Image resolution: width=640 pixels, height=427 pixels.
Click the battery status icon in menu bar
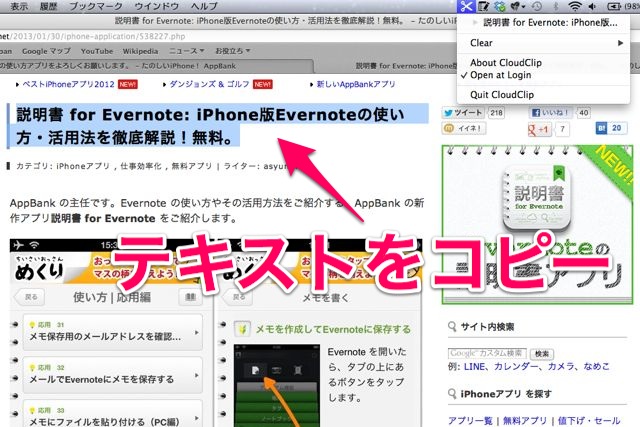click(613, 6)
